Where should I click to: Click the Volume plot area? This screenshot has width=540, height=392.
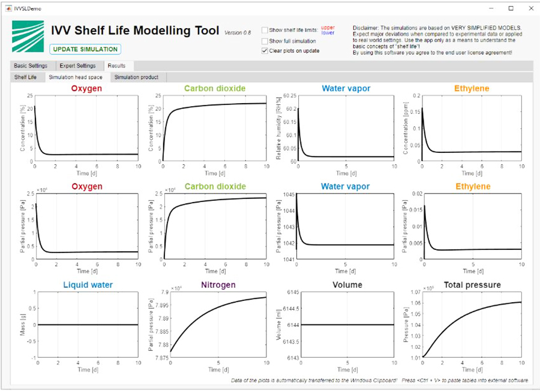[x=347, y=325]
